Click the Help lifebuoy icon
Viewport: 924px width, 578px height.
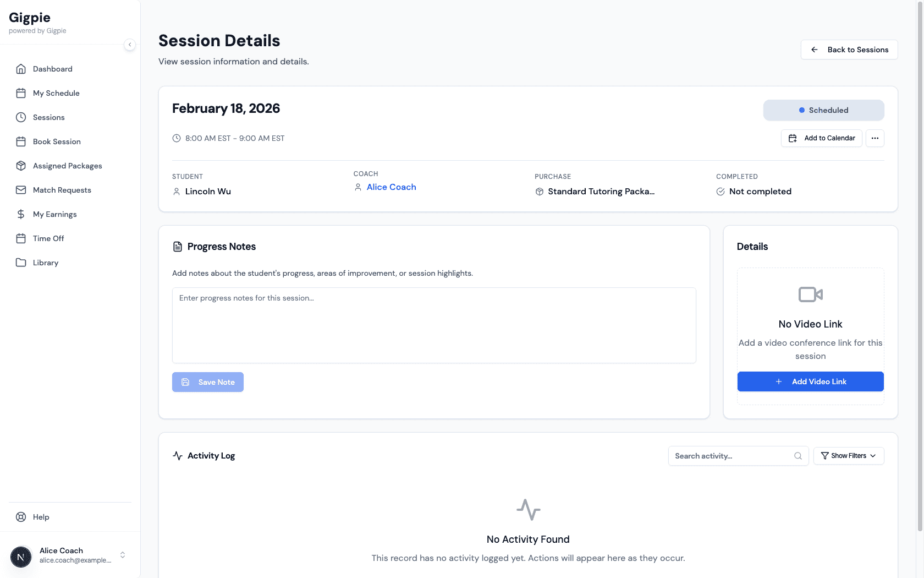tap(21, 517)
